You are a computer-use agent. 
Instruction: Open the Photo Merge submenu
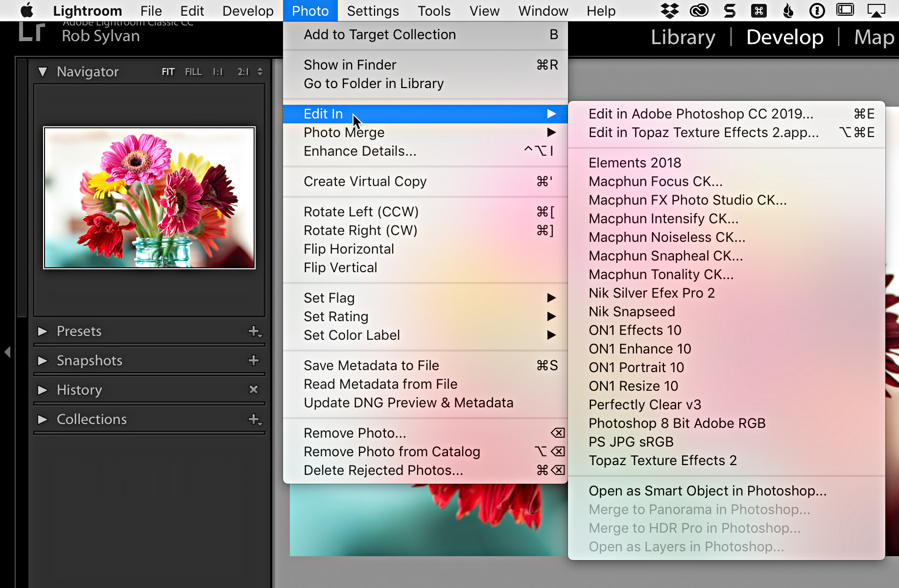click(x=344, y=132)
